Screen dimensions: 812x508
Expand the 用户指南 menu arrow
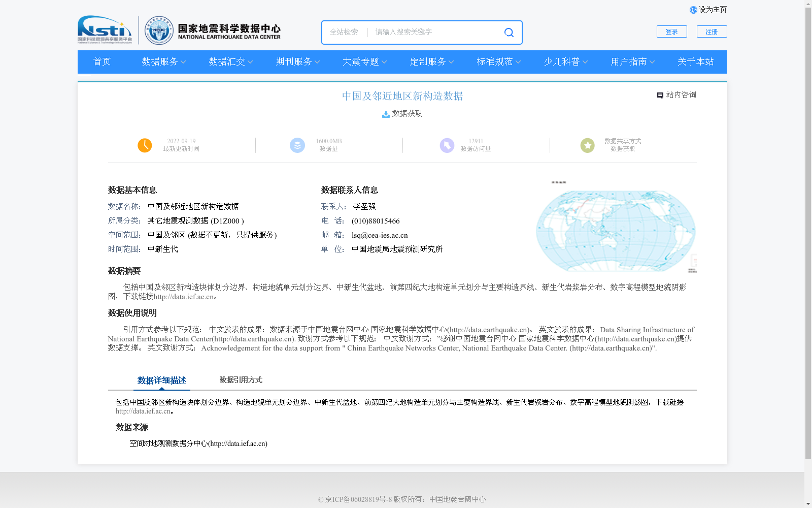click(x=652, y=62)
